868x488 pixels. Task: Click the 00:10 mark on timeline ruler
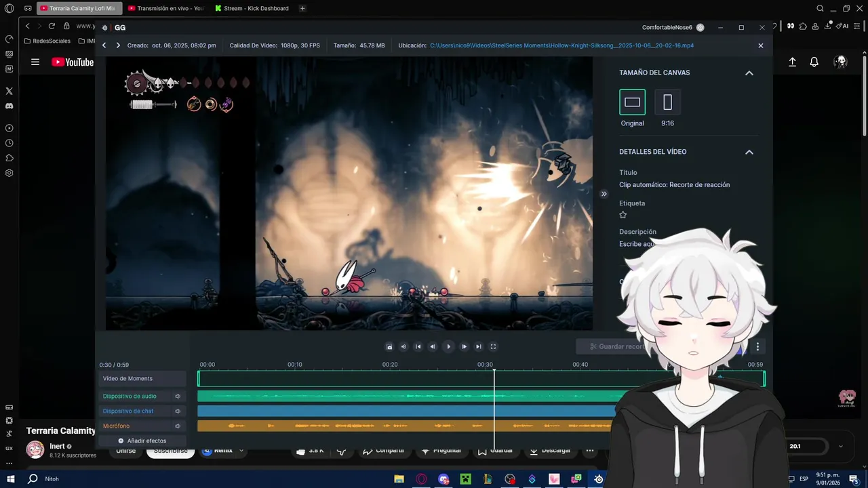294,365
